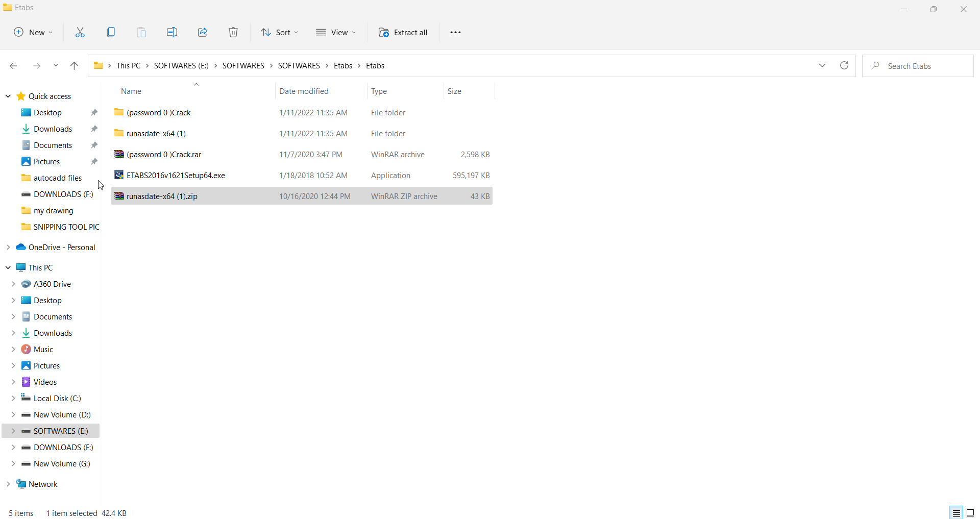Image resolution: width=980 pixels, height=519 pixels.
Task: Open the Sort options dropdown
Action: click(x=280, y=32)
